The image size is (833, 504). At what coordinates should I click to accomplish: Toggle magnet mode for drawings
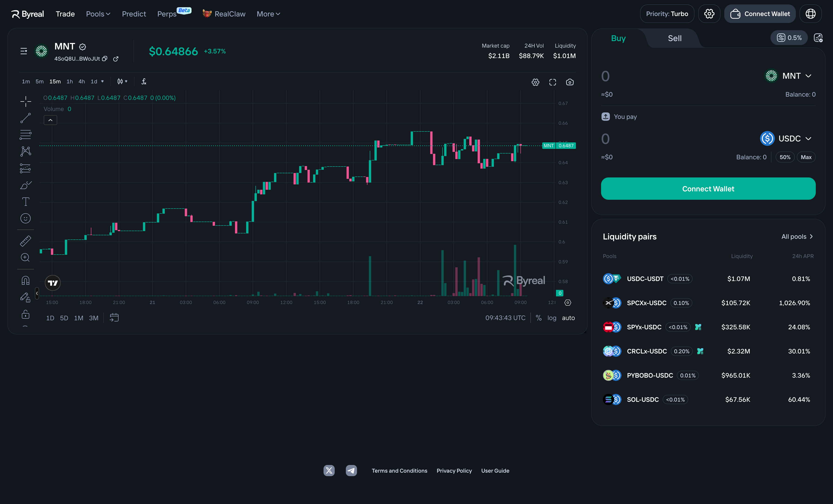[x=25, y=280]
